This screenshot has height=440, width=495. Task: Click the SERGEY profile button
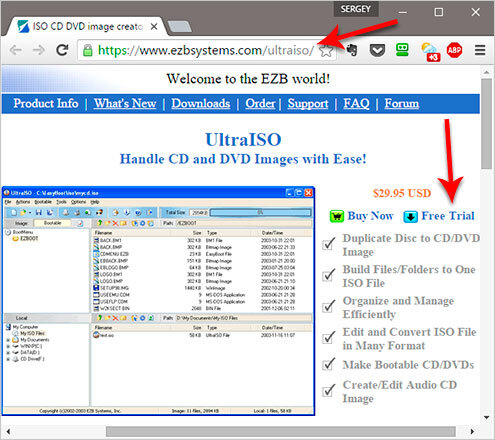(356, 9)
